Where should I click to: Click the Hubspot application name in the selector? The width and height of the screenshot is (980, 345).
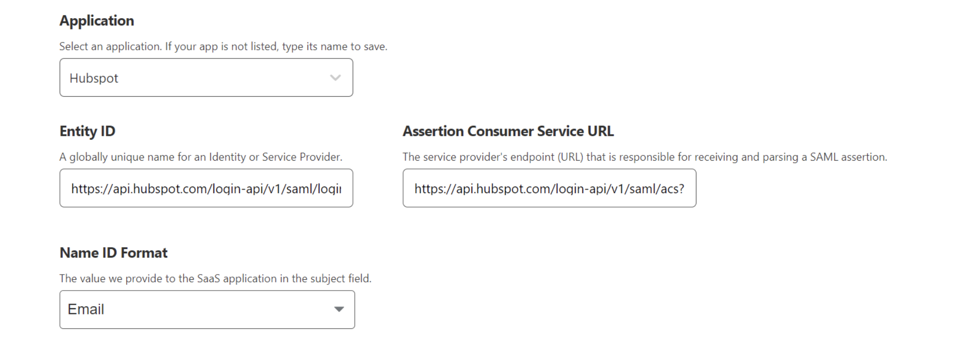click(x=94, y=78)
